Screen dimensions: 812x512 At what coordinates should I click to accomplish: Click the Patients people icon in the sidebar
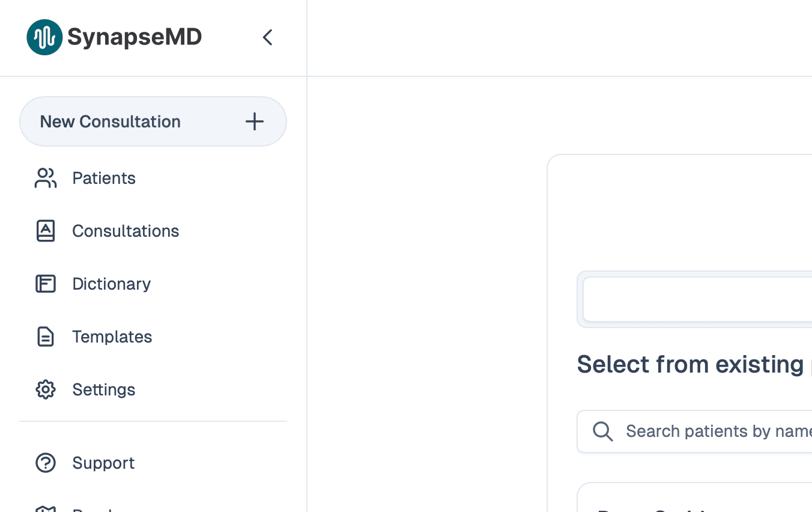pyautogui.click(x=45, y=178)
